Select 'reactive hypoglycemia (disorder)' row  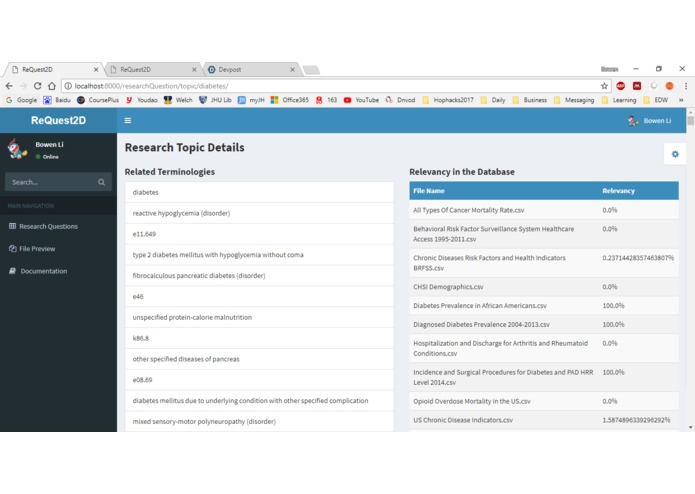259,213
